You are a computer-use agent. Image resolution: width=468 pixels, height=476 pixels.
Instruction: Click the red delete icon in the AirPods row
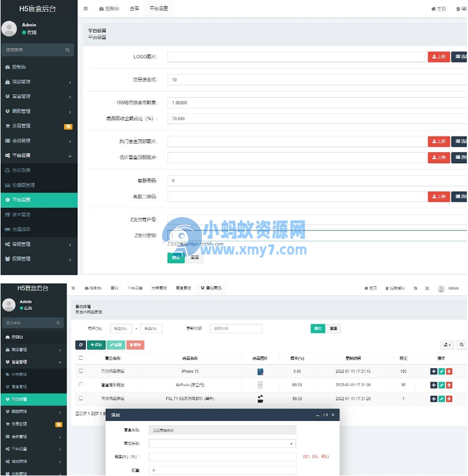tap(449, 385)
